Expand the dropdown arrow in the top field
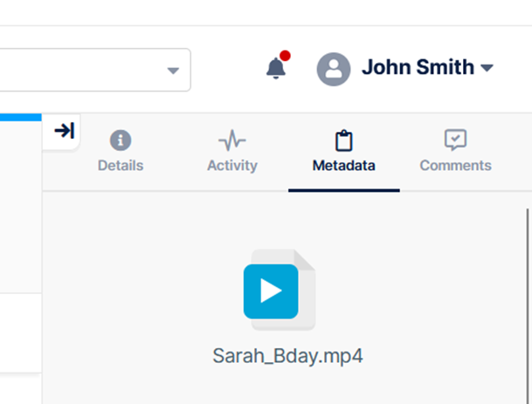The height and width of the screenshot is (404, 532). pos(173,70)
